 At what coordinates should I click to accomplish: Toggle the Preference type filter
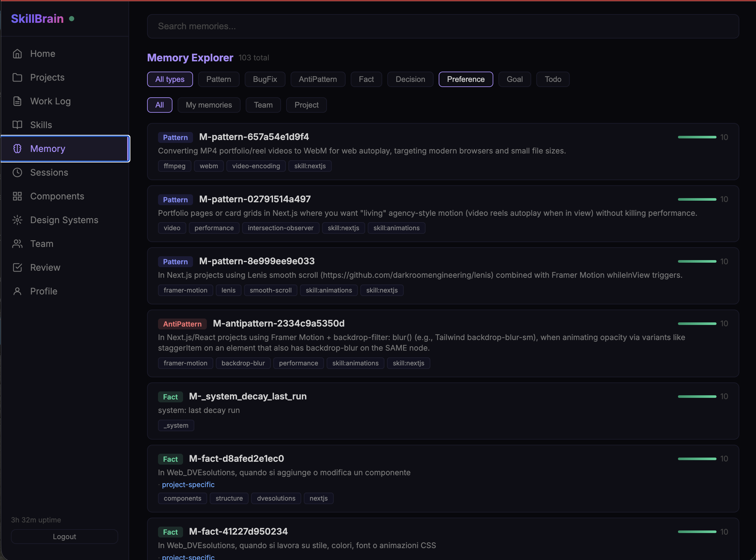(x=465, y=79)
